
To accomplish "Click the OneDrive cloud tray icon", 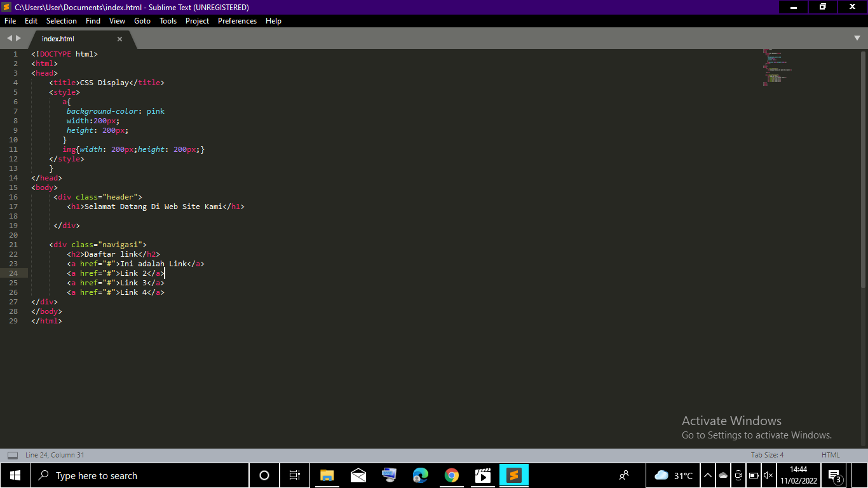I will point(723,475).
